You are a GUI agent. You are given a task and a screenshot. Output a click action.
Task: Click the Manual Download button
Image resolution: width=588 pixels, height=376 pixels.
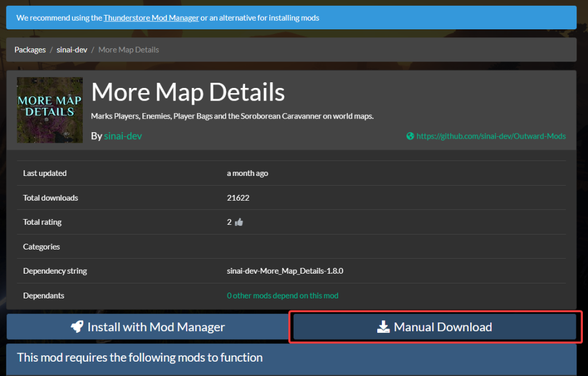435,327
